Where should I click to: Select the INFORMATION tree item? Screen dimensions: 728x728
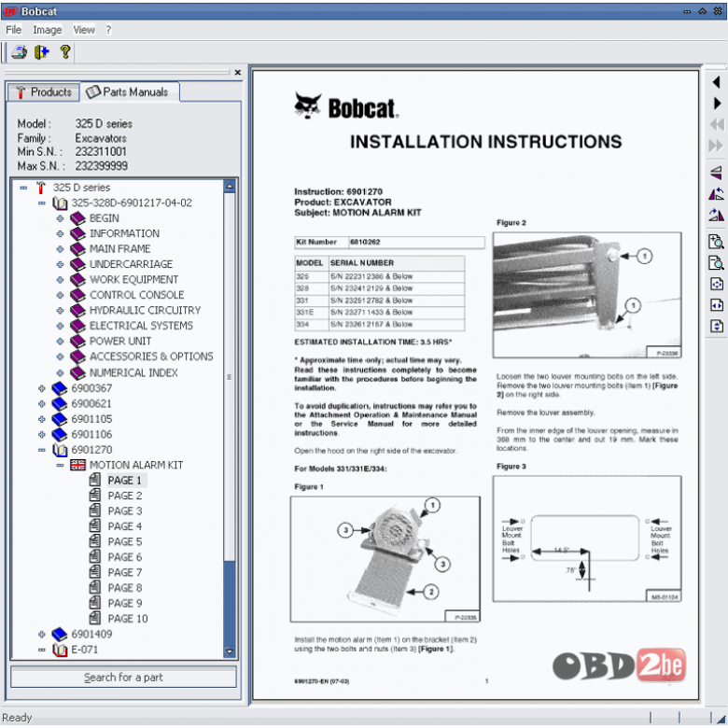tap(124, 233)
